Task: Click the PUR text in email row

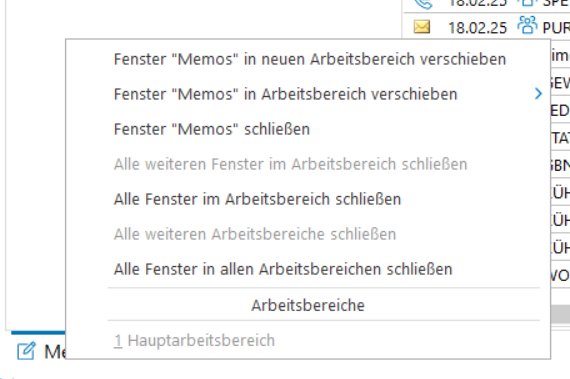Action: coord(556,28)
